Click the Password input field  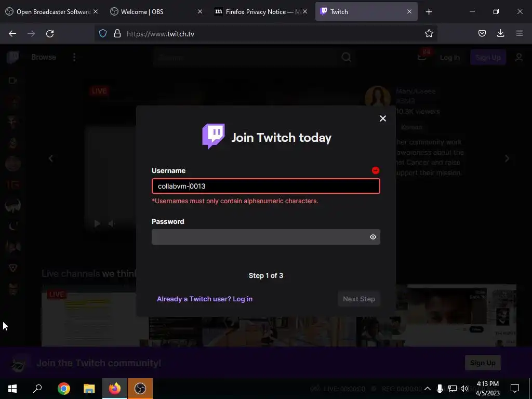coord(265,237)
